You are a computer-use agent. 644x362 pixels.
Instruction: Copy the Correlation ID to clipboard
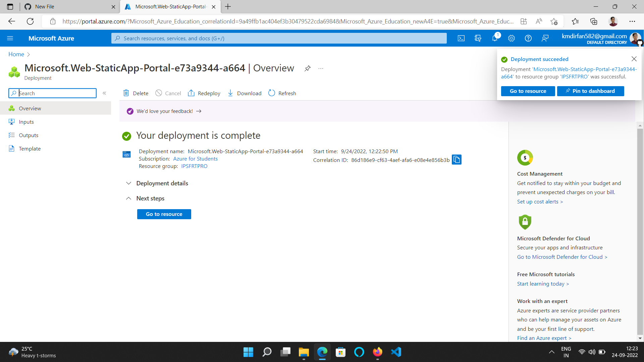[x=457, y=160]
